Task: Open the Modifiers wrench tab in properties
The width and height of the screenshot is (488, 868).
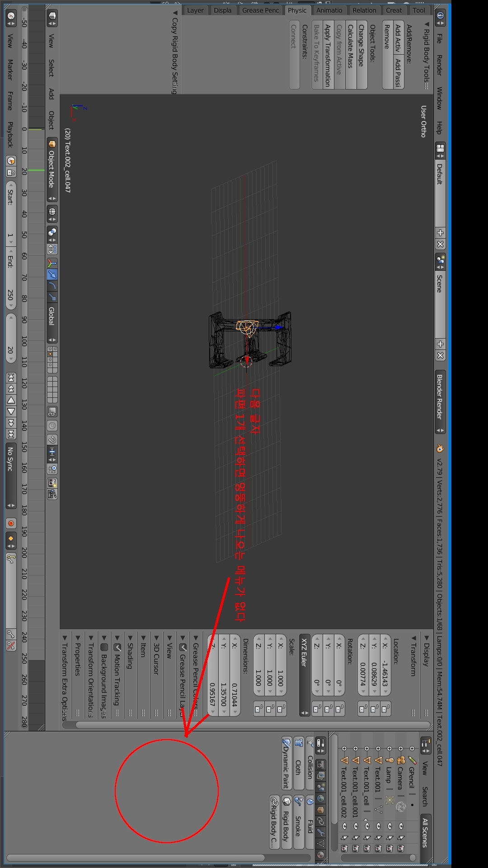Action: (x=321, y=832)
